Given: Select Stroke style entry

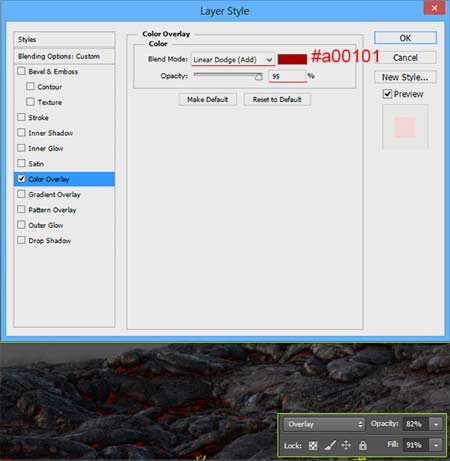Looking at the screenshot, I should [38, 117].
